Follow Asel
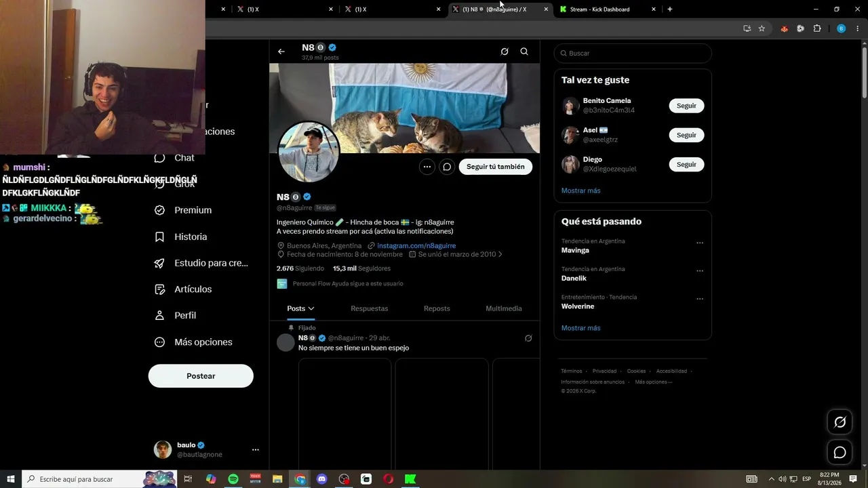 (686, 135)
